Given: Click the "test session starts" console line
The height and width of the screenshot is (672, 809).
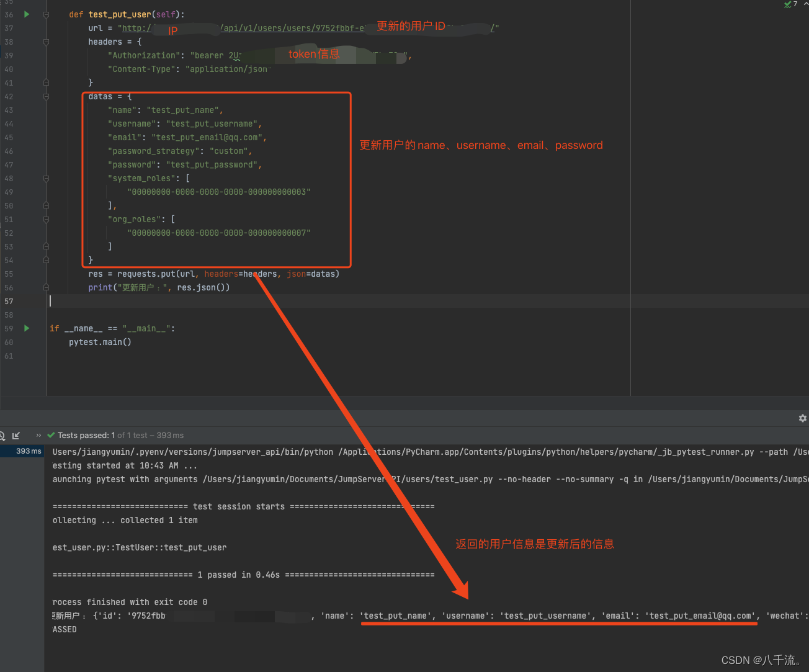Looking at the screenshot, I should (243, 506).
